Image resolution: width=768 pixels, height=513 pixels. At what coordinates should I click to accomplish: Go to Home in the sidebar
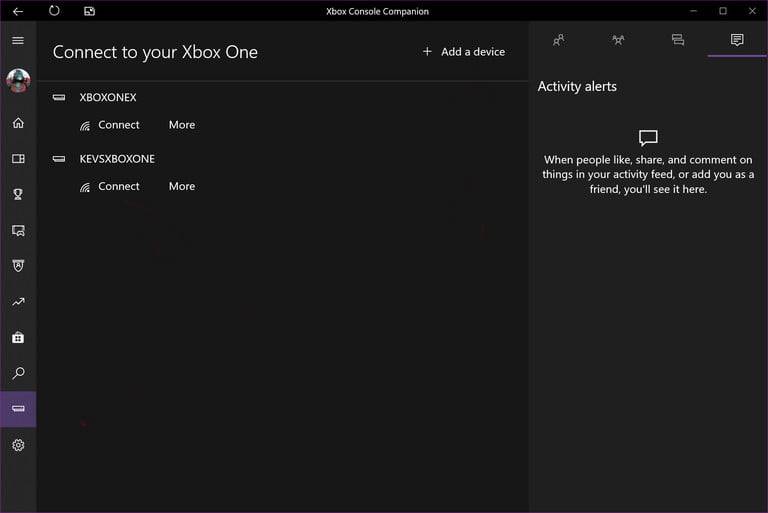click(x=18, y=123)
